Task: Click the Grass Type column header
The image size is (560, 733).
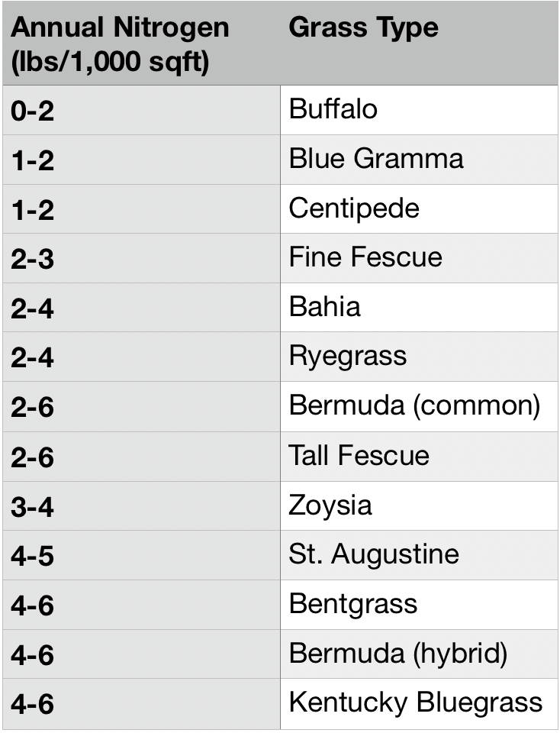Action: [419, 44]
